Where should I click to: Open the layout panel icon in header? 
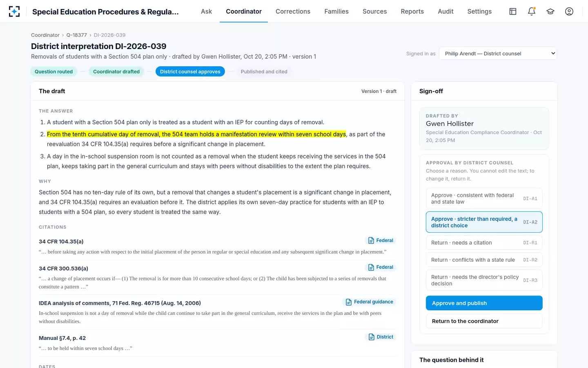tap(513, 11)
